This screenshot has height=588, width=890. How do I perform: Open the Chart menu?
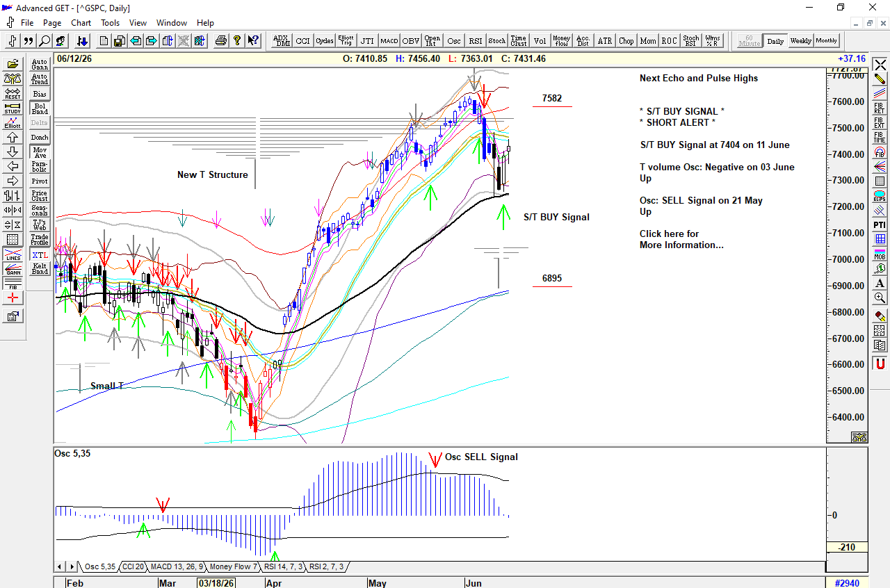tap(81, 23)
